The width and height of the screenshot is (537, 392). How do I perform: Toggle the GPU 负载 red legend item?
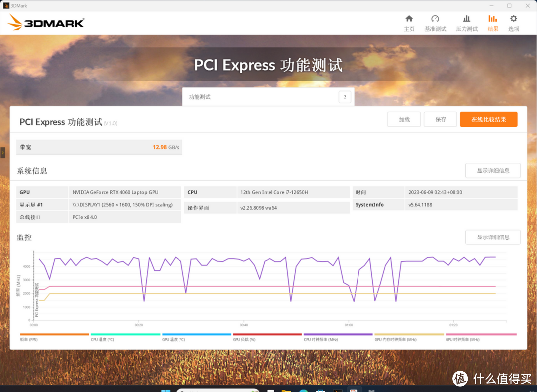tap(267, 337)
